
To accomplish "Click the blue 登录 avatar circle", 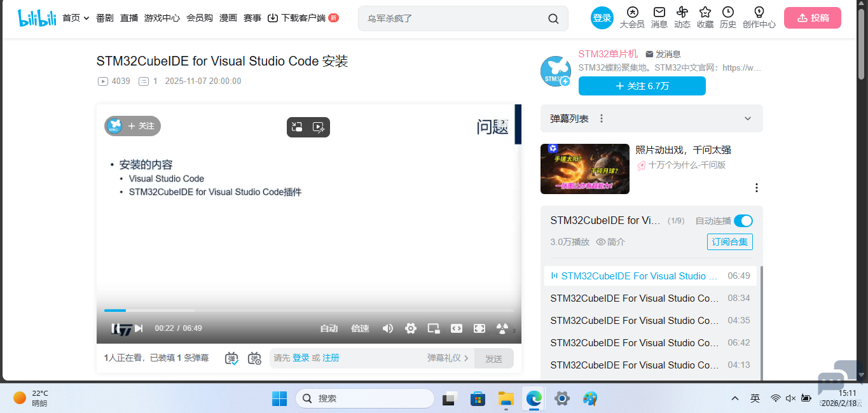I will pyautogui.click(x=602, y=18).
